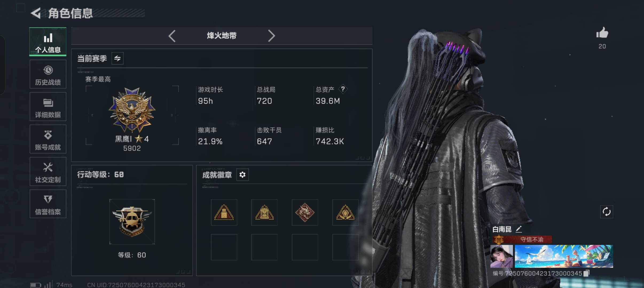
Task: Open the 信誉档案 section
Action: point(48,204)
